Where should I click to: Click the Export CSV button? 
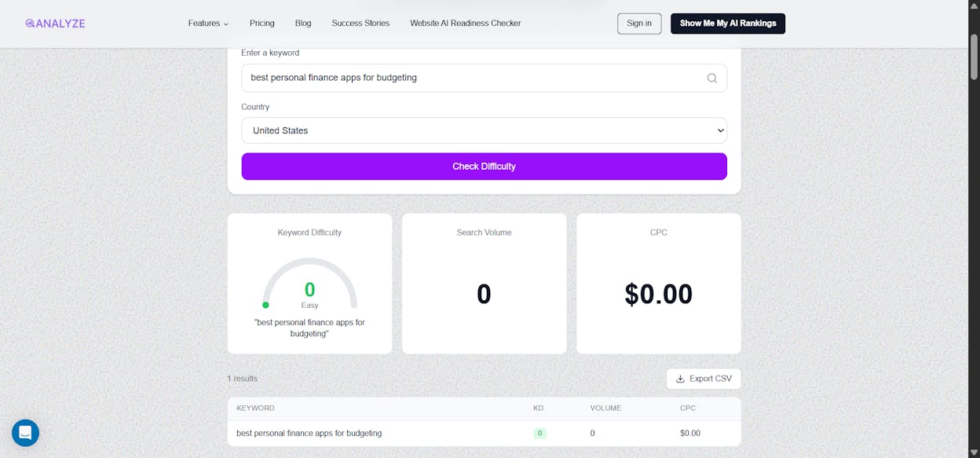point(704,379)
